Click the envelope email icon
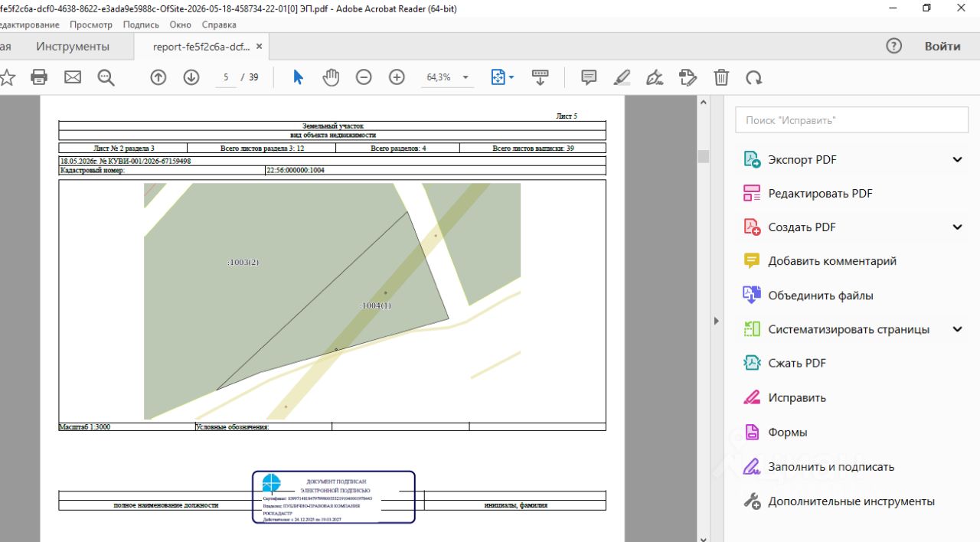 [x=73, y=77]
